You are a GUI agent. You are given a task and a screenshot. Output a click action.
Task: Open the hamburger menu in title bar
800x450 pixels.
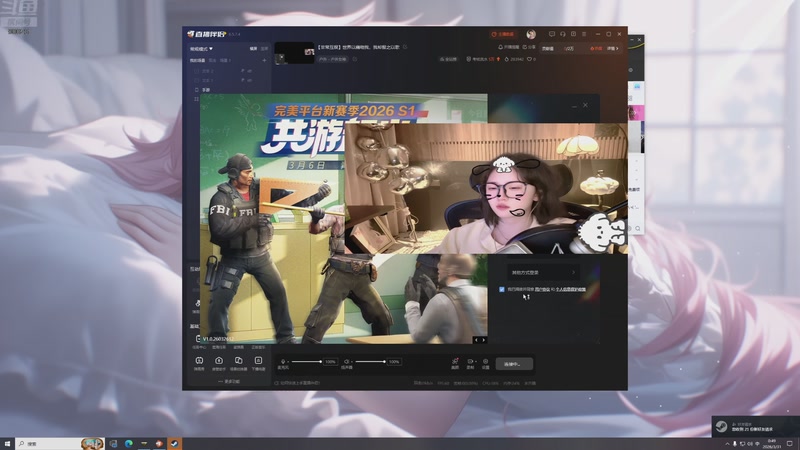(584, 34)
